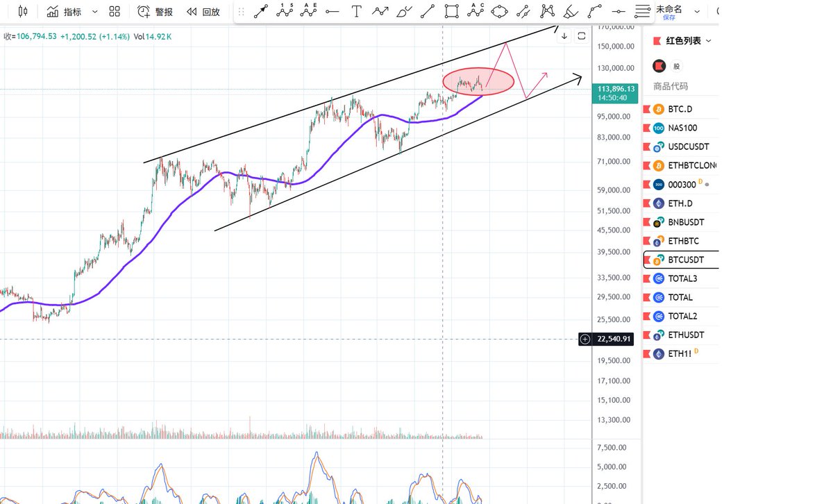Image resolution: width=833 pixels, height=504 pixels.
Task: Select the info line tool
Action: [x=524, y=11]
